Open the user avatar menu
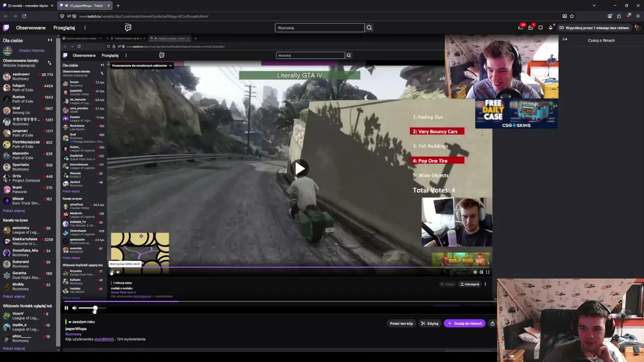The width and height of the screenshot is (644, 362). click(638, 28)
